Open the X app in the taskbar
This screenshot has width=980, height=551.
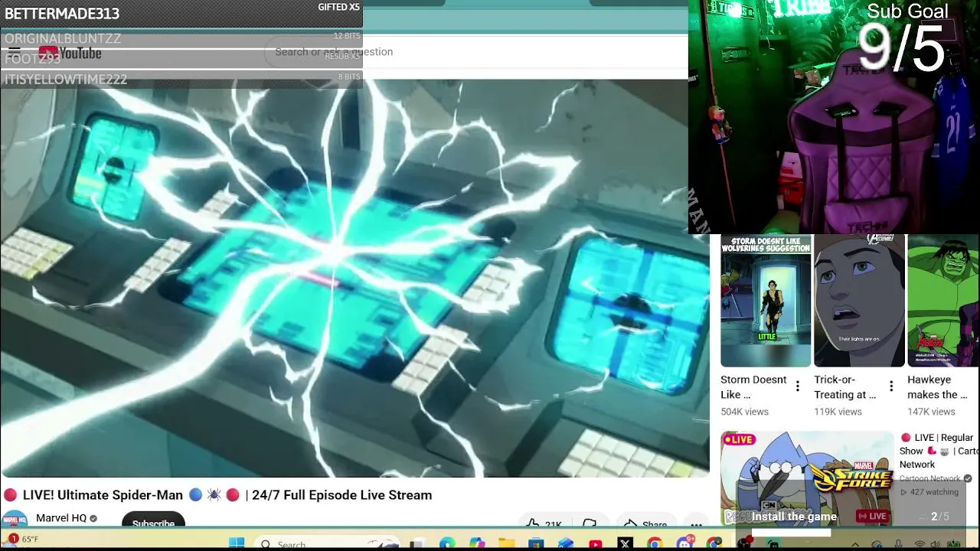[625, 544]
